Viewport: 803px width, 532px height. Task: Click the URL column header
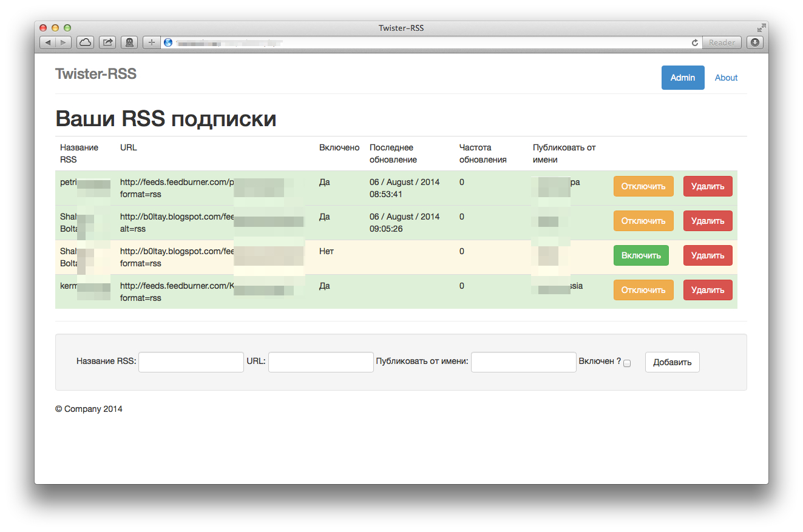(129, 147)
